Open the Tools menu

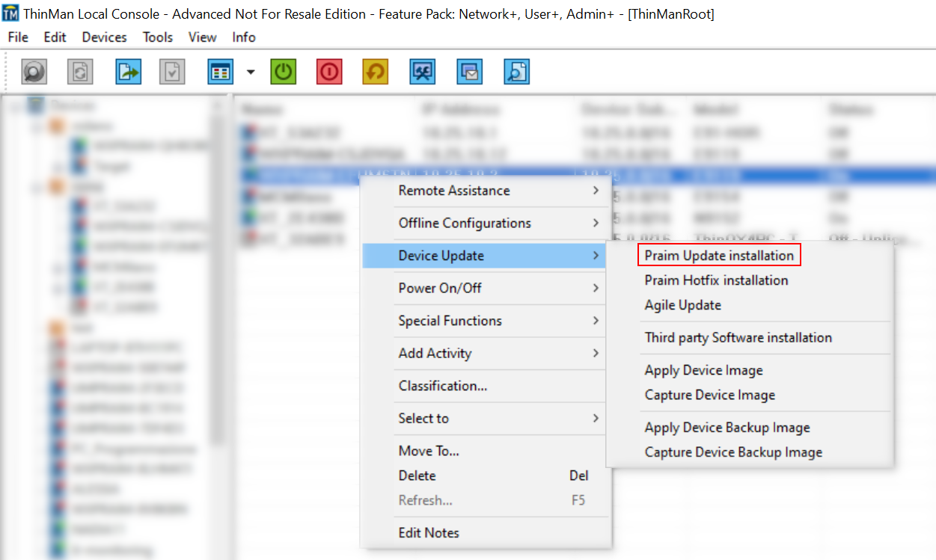(x=158, y=37)
